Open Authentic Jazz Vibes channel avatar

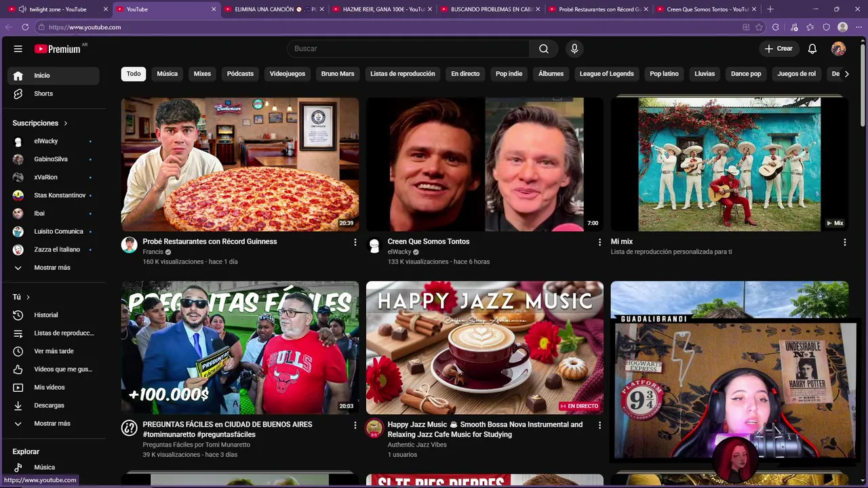[374, 428]
